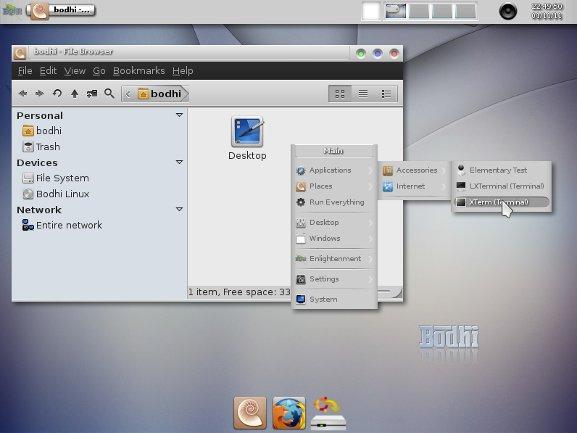
Task: Click the clock in the top shelf
Action: 547,11
